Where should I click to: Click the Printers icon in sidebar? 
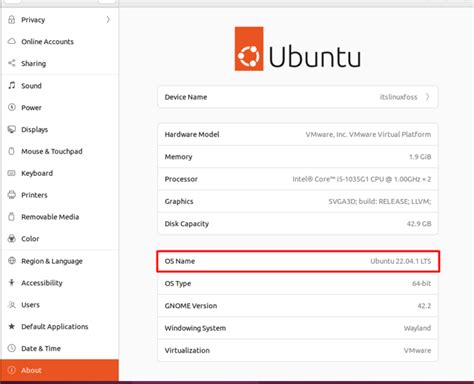tap(12, 195)
